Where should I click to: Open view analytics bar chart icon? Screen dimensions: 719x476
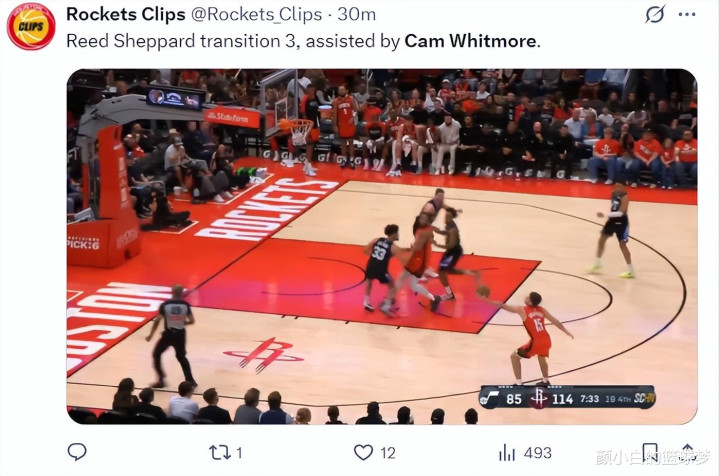pos(507,453)
